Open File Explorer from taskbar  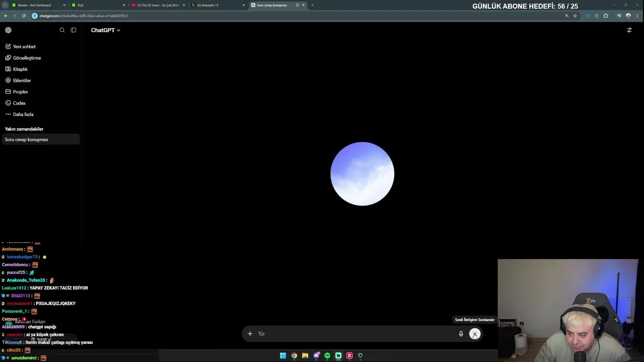(x=305, y=355)
